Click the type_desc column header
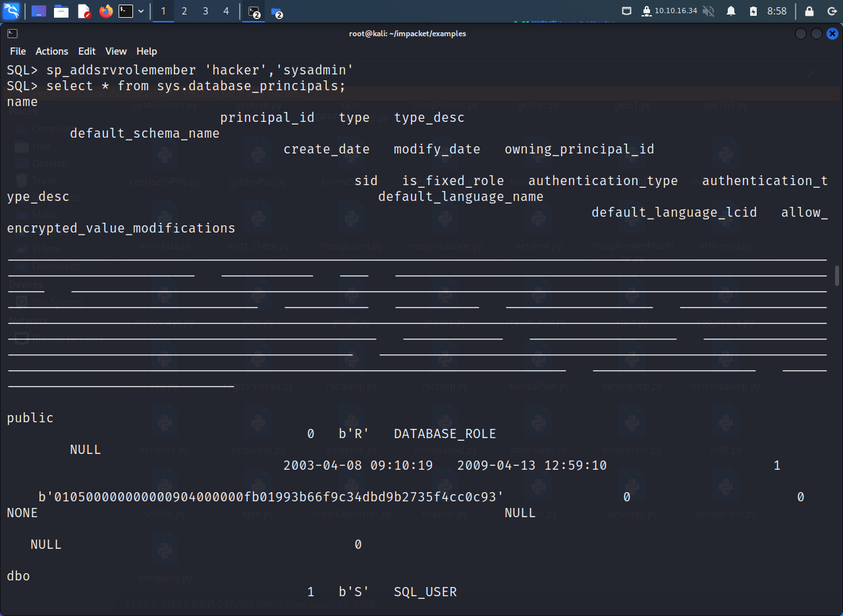The height and width of the screenshot is (616, 843). point(429,117)
